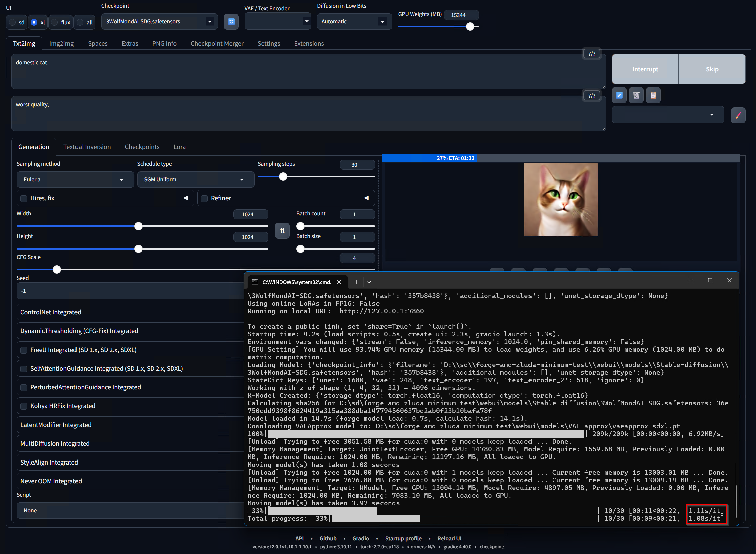The height and width of the screenshot is (554, 756).
Task: Enable the Hires. fix checkbox
Action: [x=24, y=199]
